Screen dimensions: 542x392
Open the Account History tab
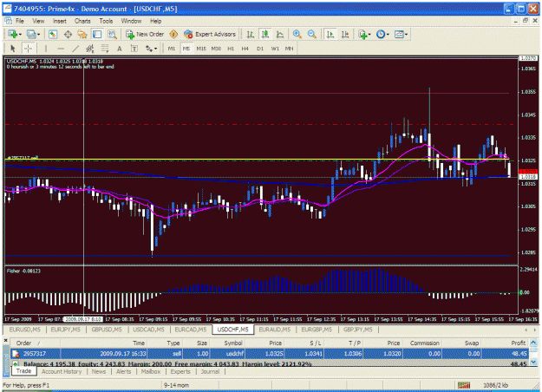click(62, 371)
